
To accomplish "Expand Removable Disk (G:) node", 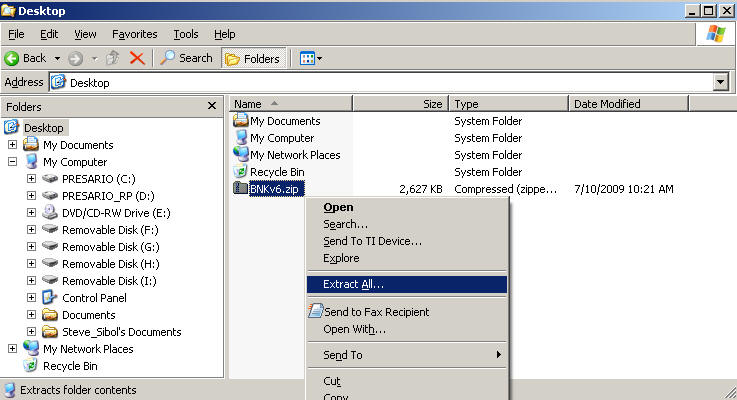I will coord(31,246).
